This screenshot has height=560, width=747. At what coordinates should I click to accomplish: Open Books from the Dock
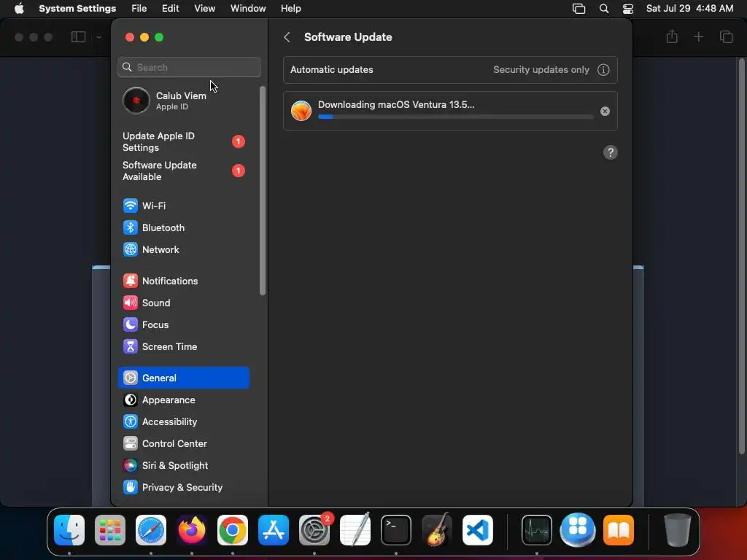click(619, 530)
